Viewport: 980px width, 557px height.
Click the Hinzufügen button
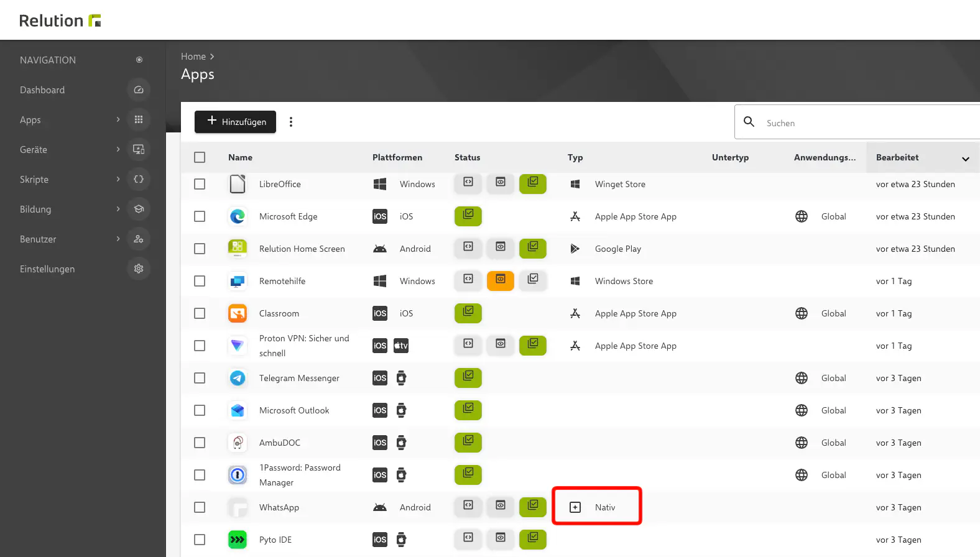[235, 122]
